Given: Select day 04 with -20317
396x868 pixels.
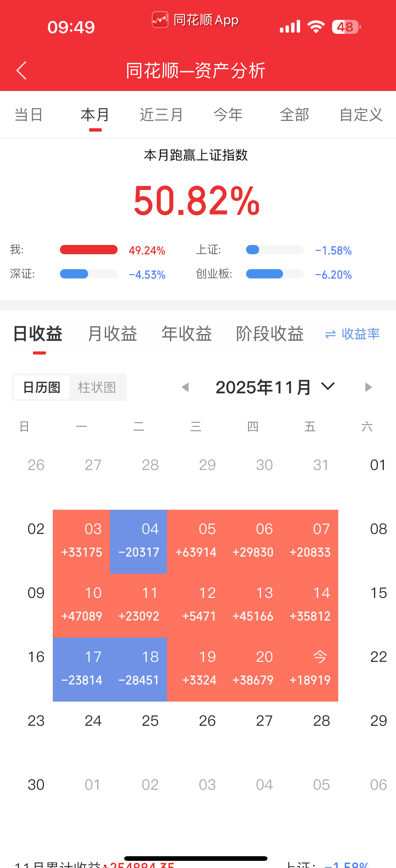Looking at the screenshot, I should pos(138,542).
